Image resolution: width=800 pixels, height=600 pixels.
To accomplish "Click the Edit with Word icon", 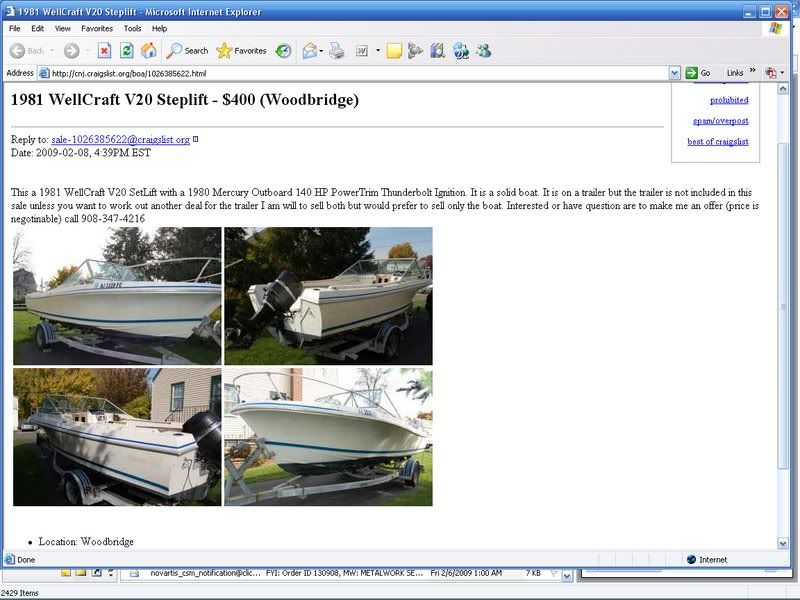I will (x=362, y=51).
